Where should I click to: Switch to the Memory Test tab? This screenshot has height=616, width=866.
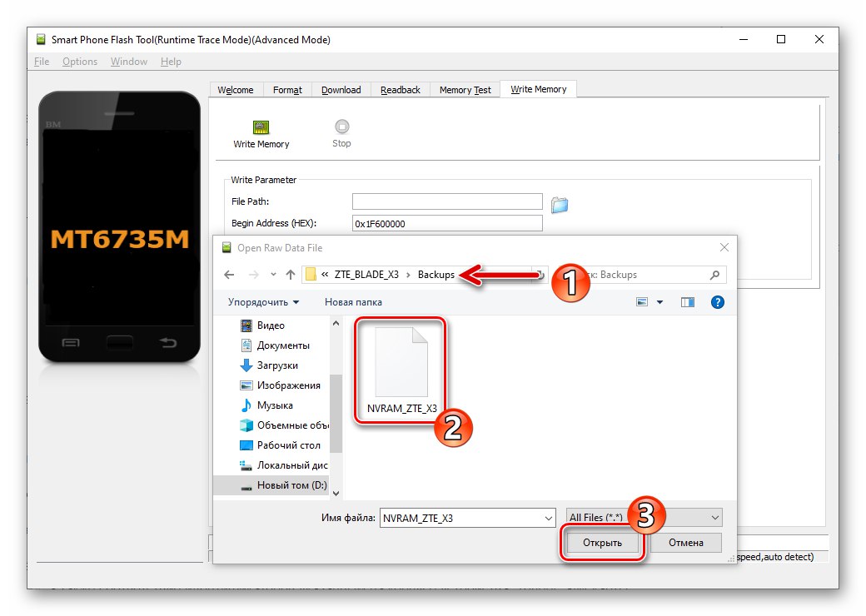coord(465,89)
